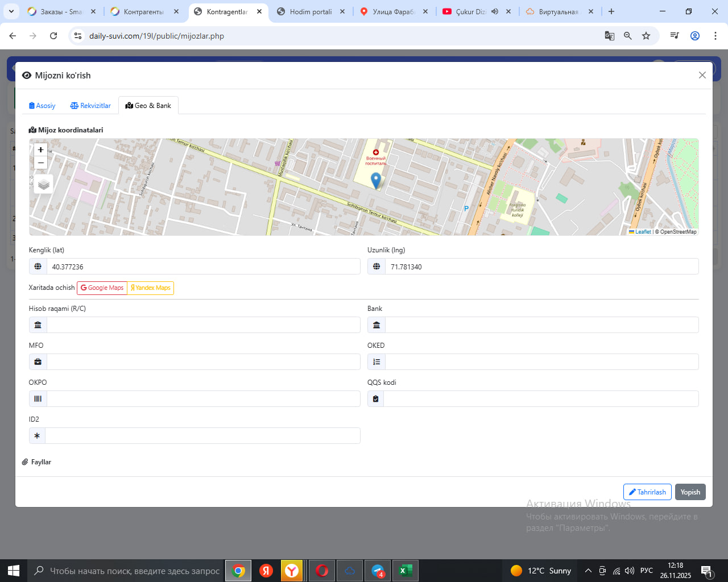
Task: Bookmark this page with star icon
Action: tap(646, 36)
